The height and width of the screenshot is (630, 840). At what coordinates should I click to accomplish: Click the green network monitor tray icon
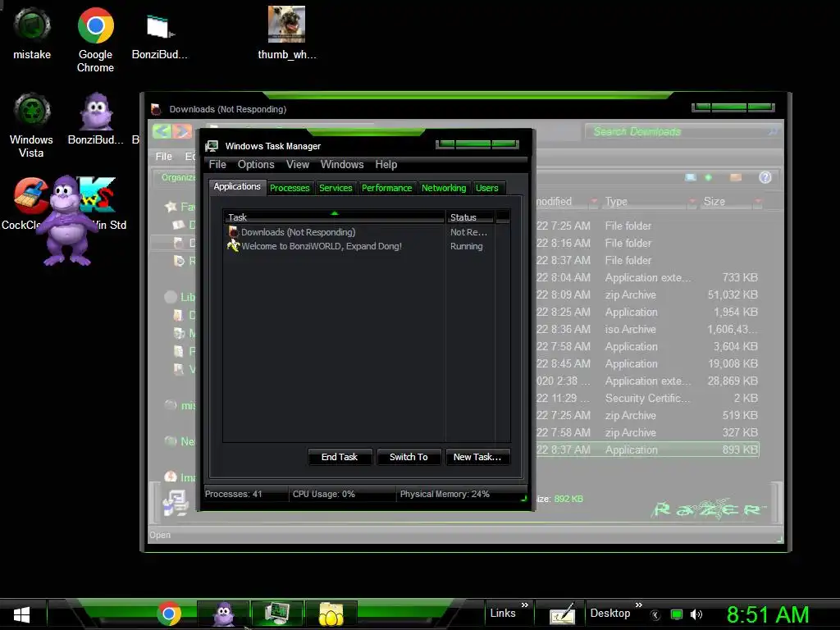pyautogui.click(x=677, y=615)
